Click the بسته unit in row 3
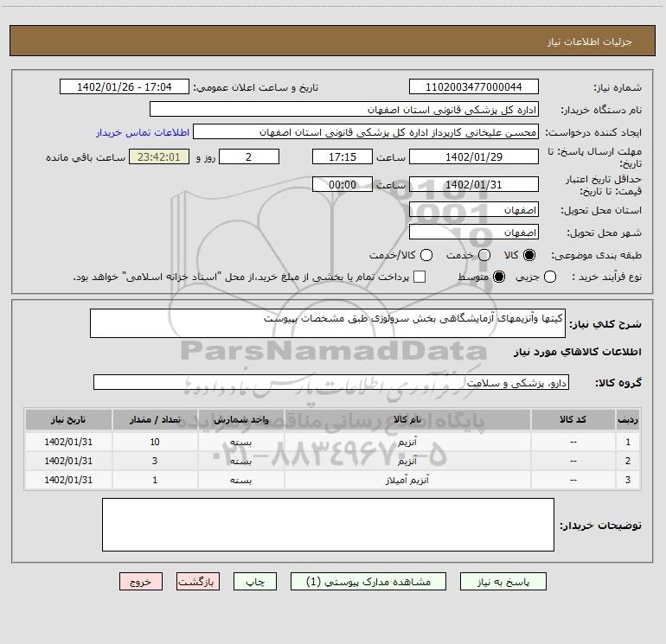The image size is (666, 644). 240,480
